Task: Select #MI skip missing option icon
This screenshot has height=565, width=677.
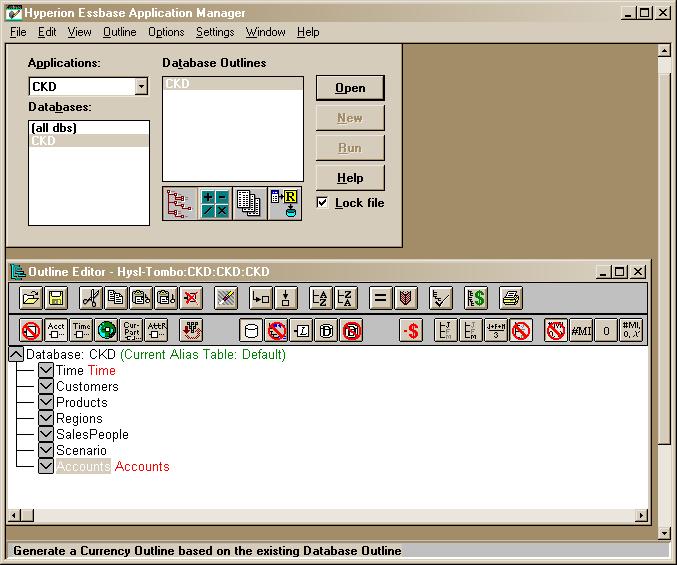Action: point(581,331)
